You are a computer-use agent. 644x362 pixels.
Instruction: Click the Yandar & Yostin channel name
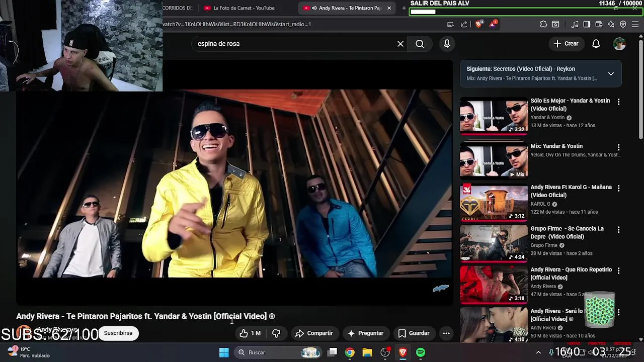click(547, 118)
